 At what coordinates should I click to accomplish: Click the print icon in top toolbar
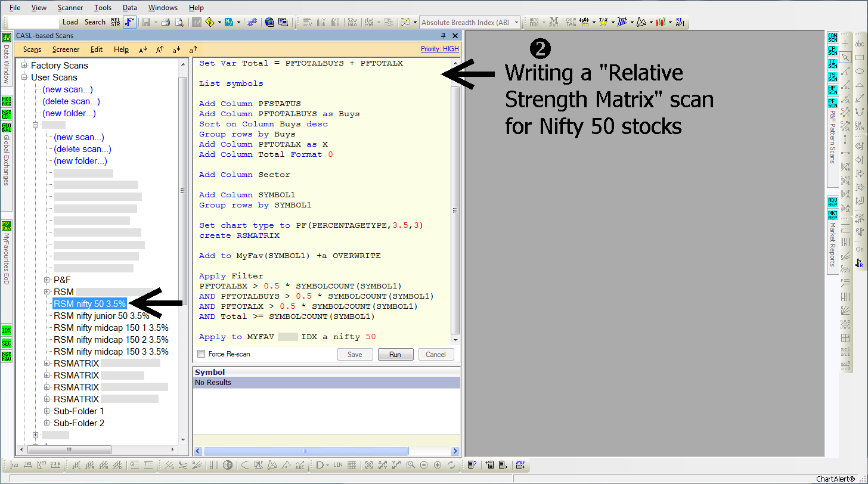pos(165,22)
